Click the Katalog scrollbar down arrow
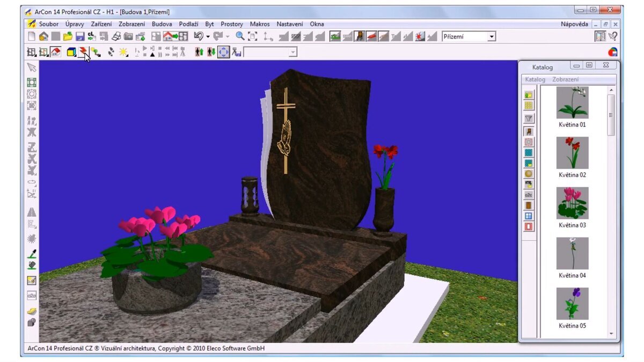This screenshot has width=644, height=362. coord(611,334)
